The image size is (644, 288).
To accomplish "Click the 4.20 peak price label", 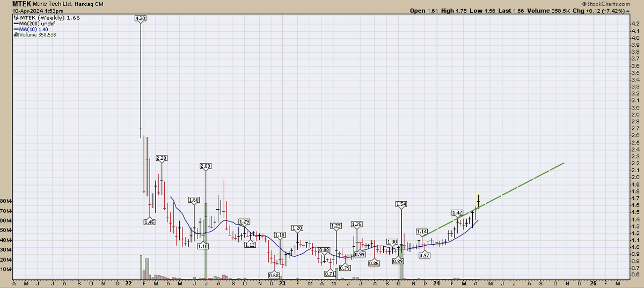I will coord(140,18).
